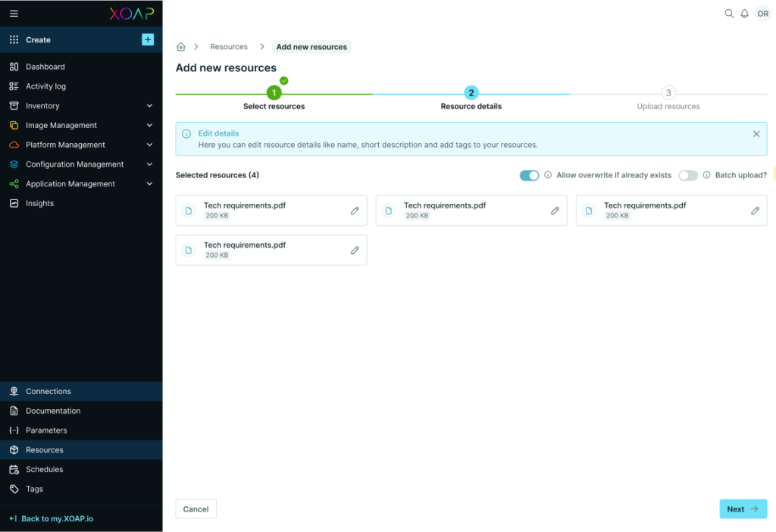Click the Add new resources page heading
Screen dimensions: 776x532
pos(226,67)
